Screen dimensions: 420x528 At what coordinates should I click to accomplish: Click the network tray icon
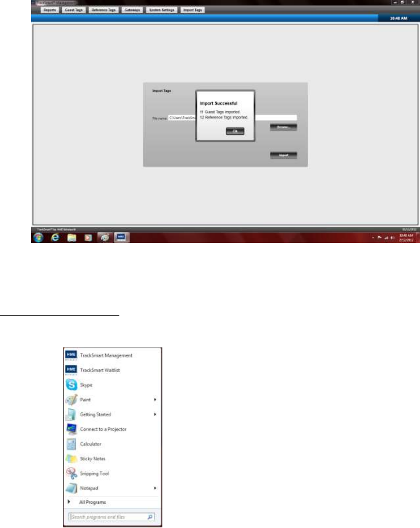coord(386,238)
